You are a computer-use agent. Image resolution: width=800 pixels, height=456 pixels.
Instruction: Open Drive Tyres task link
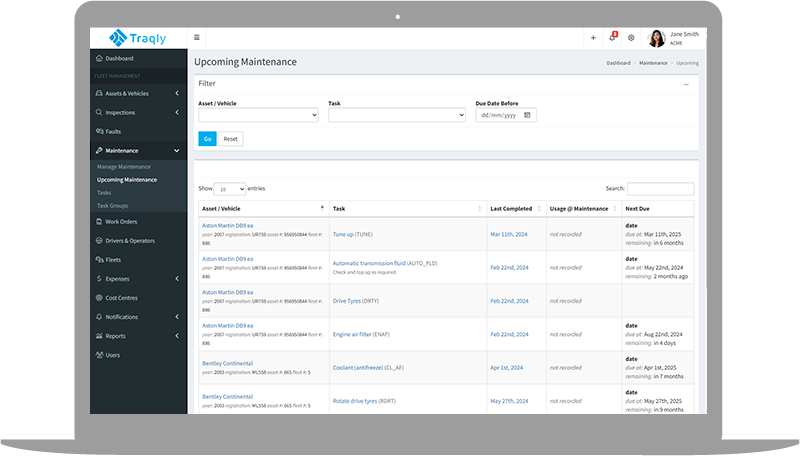pyautogui.click(x=347, y=301)
